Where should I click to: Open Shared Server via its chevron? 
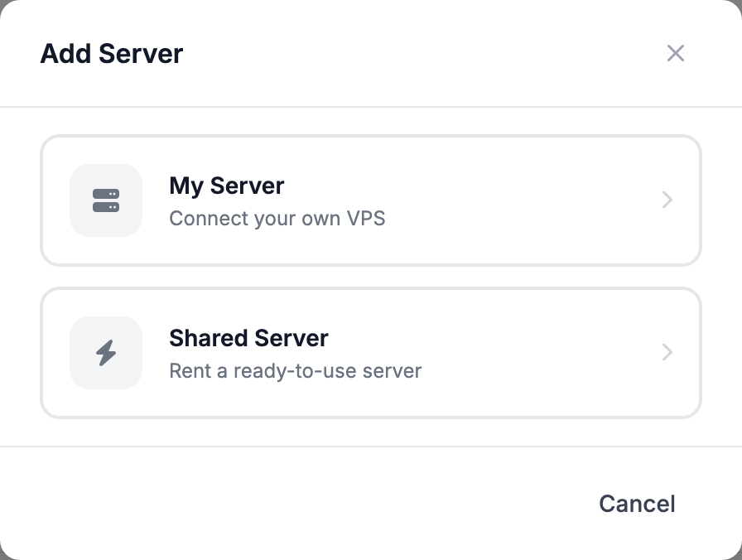click(x=667, y=352)
